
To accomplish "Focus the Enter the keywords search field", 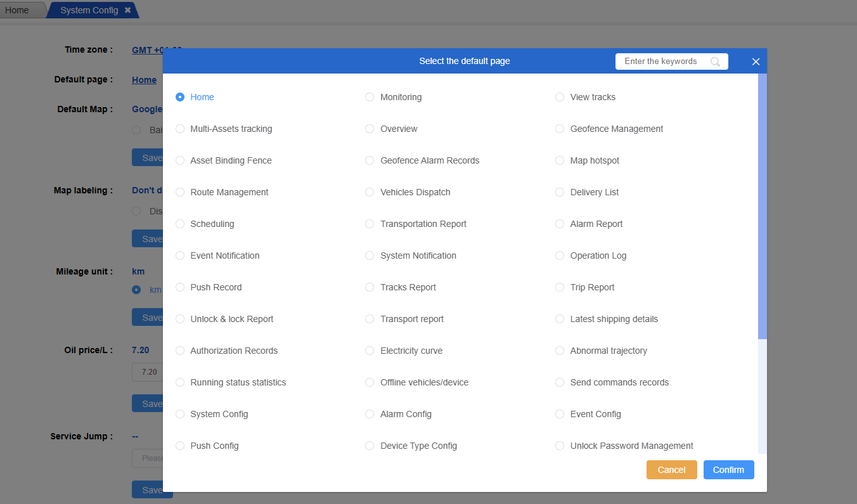I will 662,61.
